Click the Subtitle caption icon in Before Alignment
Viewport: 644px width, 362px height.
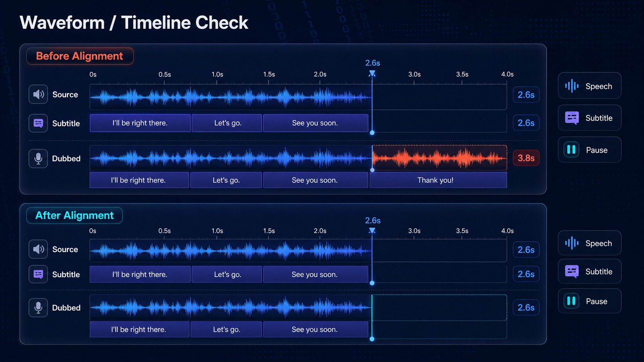[x=38, y=123]
